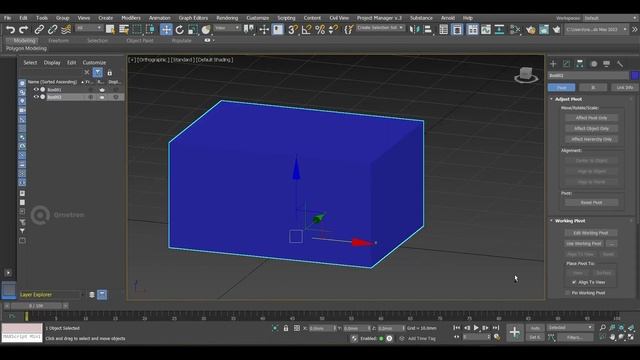
Task: Open the key filter Selected dropdown
Action: pyautogui.click(x=570, y=328)
